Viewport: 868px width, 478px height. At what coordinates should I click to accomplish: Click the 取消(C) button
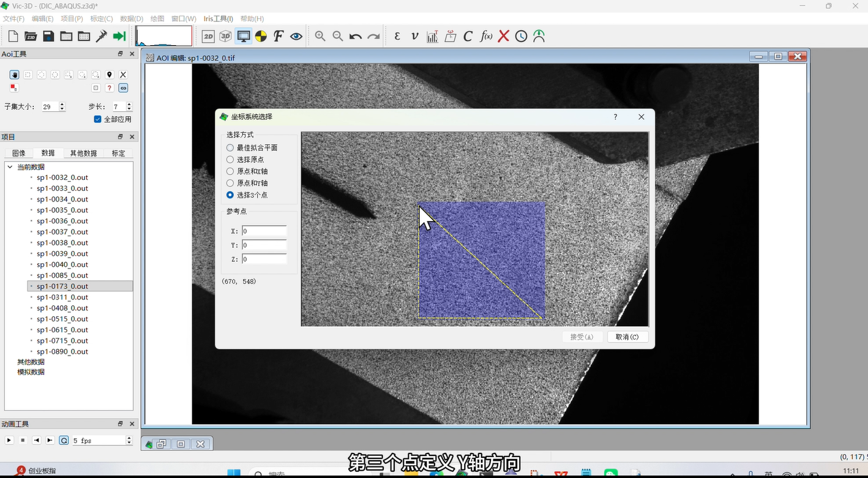click(627, 337)
